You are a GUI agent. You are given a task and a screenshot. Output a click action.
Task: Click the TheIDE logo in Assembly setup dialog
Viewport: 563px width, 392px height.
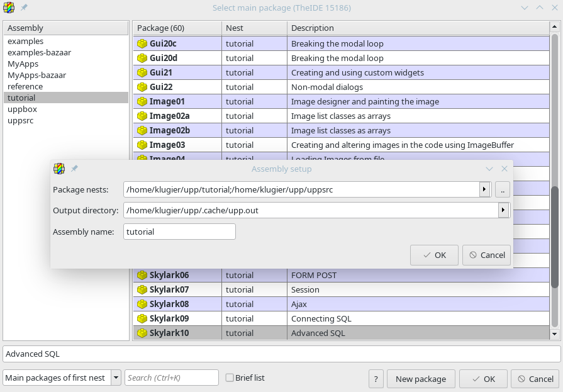click(x=59, y=169)
